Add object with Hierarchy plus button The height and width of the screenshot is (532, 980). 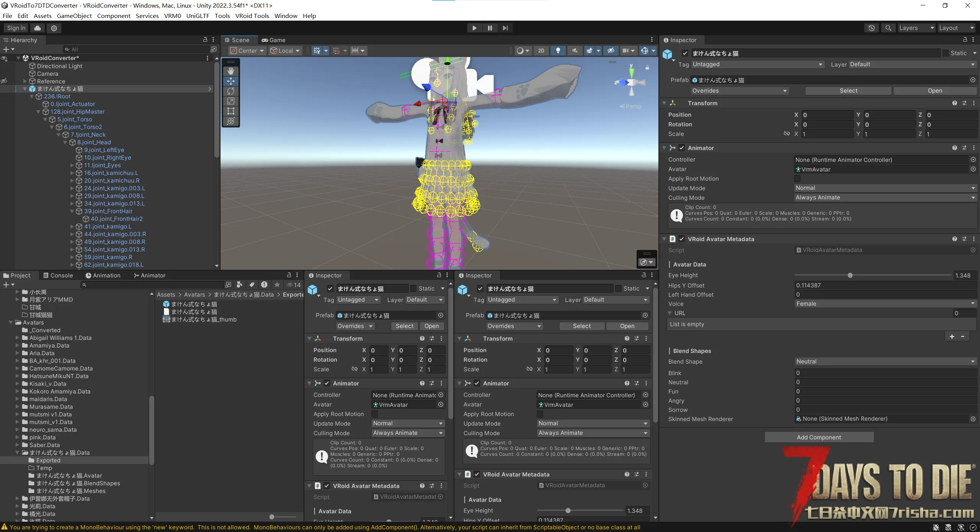8,49
